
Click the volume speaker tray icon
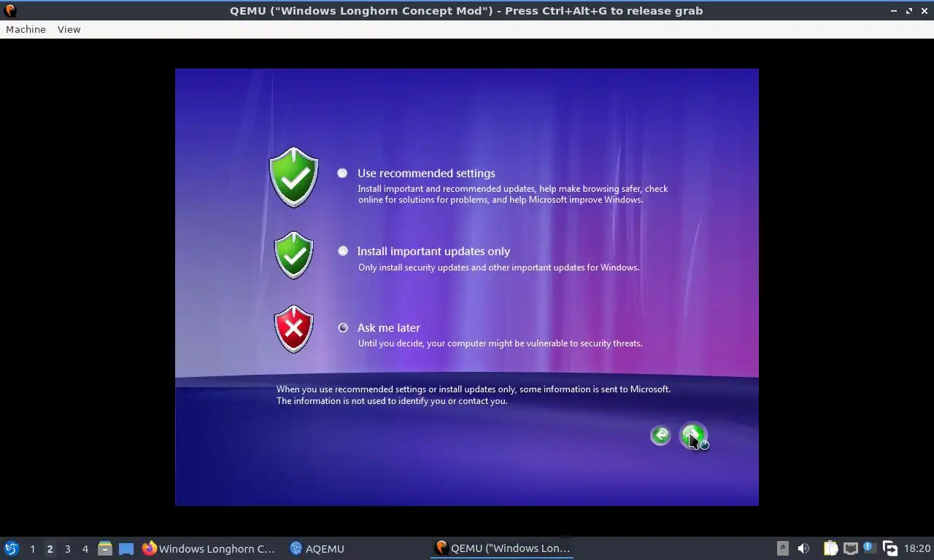pyautogui.click(x=803, y=548)
